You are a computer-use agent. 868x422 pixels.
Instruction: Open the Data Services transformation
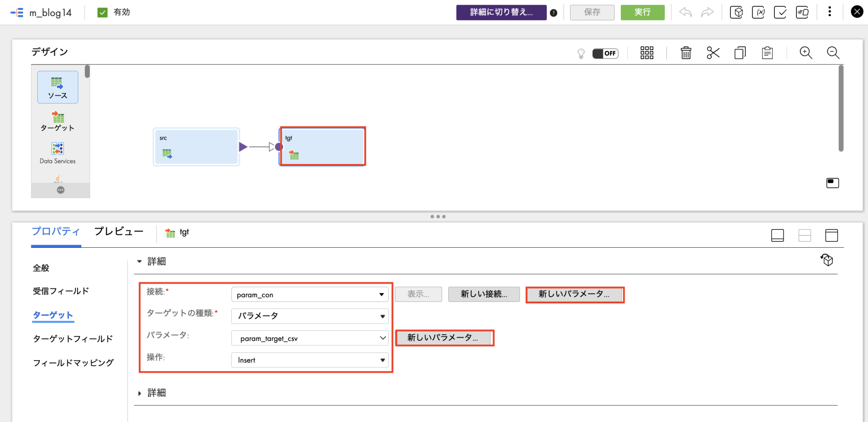[x=57, y=152]
